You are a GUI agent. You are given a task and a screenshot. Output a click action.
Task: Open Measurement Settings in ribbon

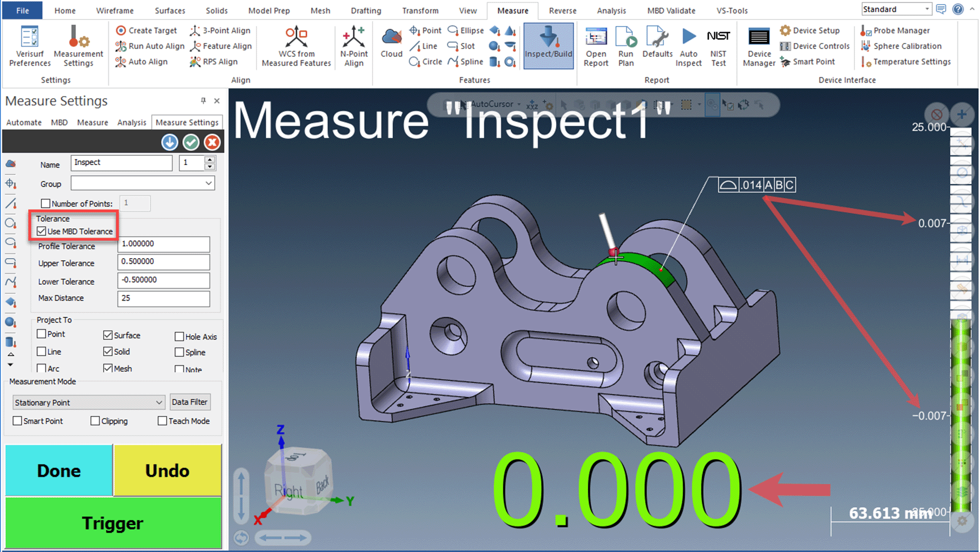(x=78, y=46)
